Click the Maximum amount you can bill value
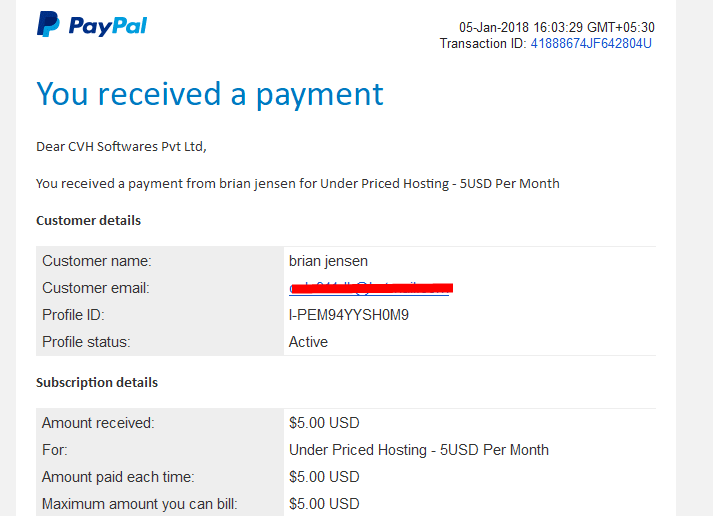Image resolution: width=713 pixels, height=516 pixels. pos(324,504)
